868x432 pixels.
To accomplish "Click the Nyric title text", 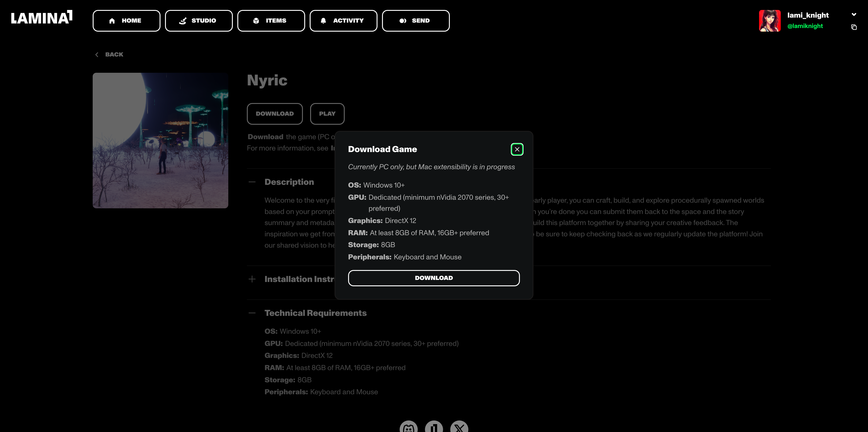I will 267,80.
